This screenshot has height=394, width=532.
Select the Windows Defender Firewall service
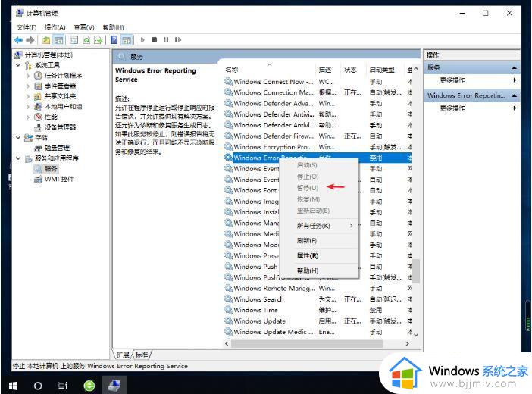tap(318, 136)
